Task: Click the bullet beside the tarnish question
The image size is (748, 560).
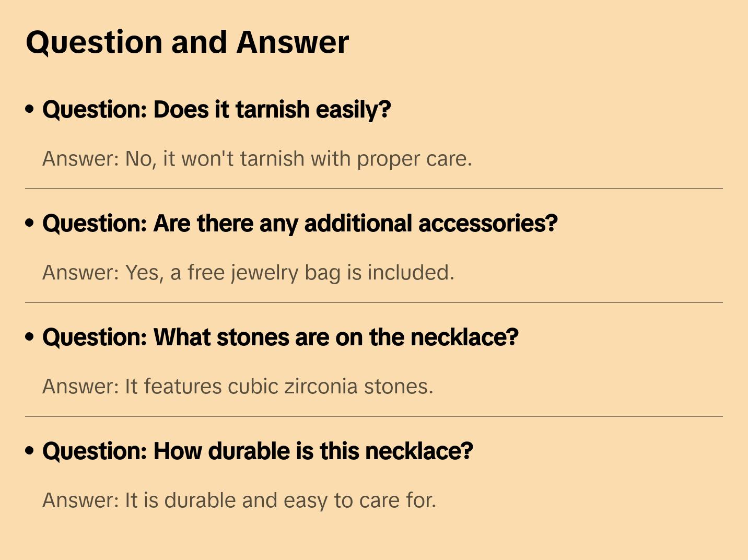Action: pos(30,110)
